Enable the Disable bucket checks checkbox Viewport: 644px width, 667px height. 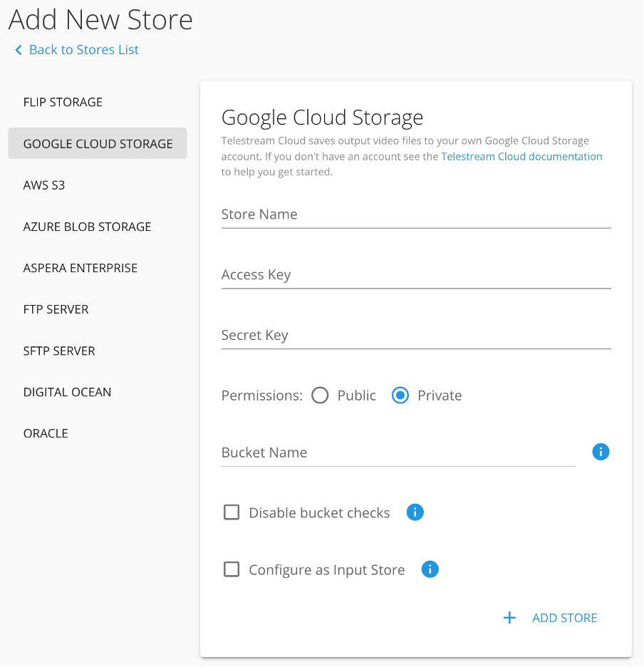(232, 512)
